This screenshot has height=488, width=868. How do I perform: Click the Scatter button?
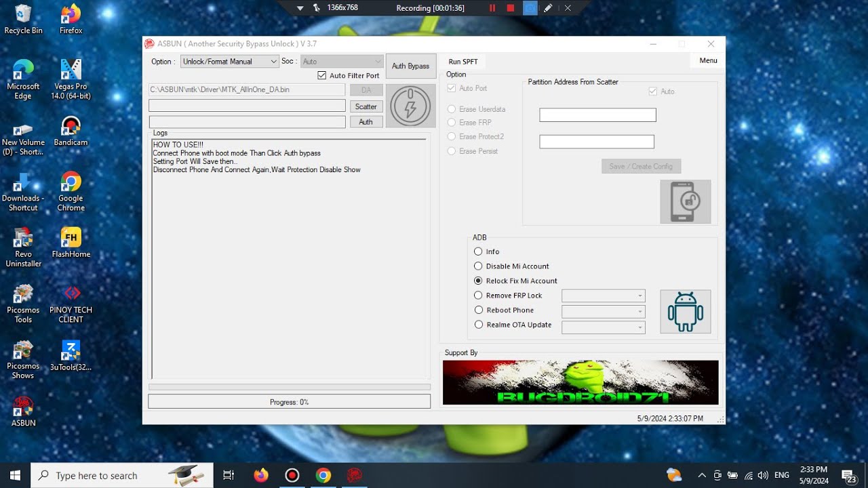(366, 106)
